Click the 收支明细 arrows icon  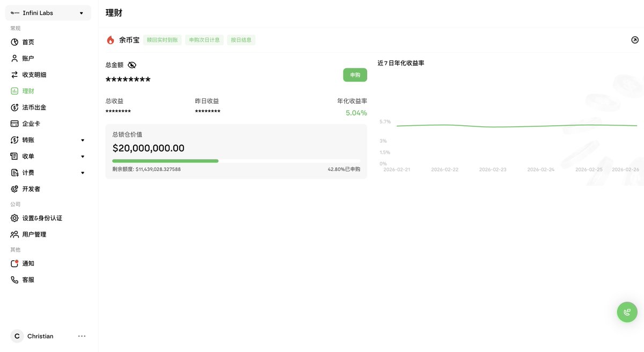[14, 75]
